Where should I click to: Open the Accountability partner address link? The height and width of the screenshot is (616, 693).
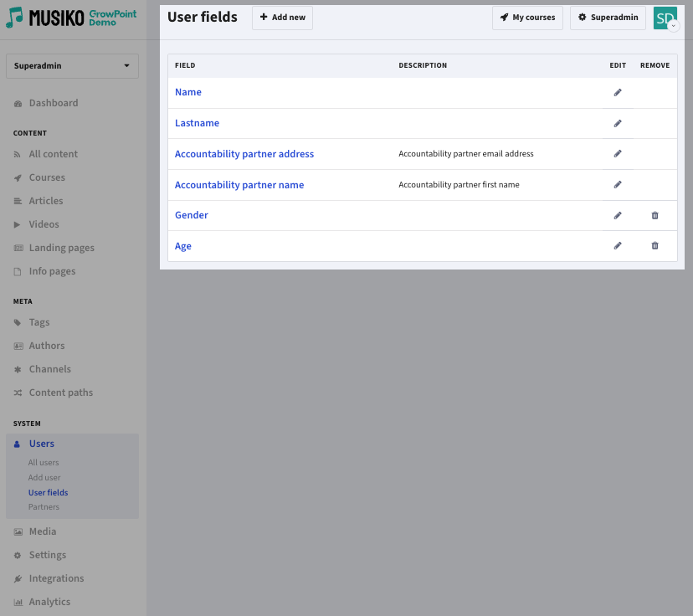pyautogui.click(x=244, y=154)
